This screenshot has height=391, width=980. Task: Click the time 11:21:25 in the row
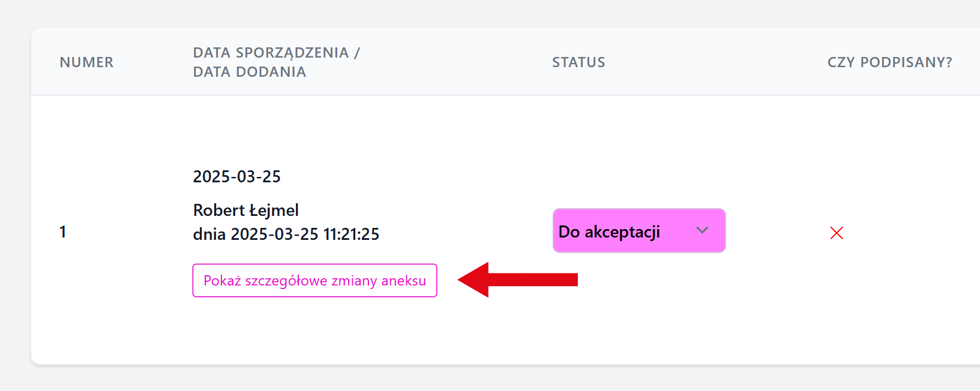(351, 234)
